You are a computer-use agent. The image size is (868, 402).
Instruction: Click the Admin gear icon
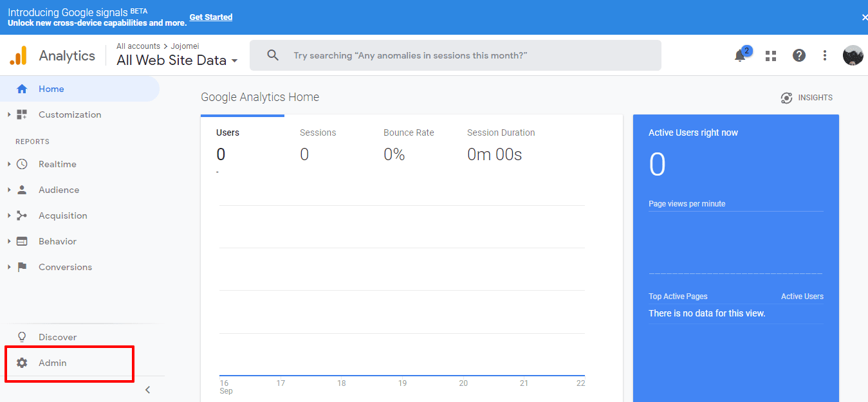click(x=22, y=363)
